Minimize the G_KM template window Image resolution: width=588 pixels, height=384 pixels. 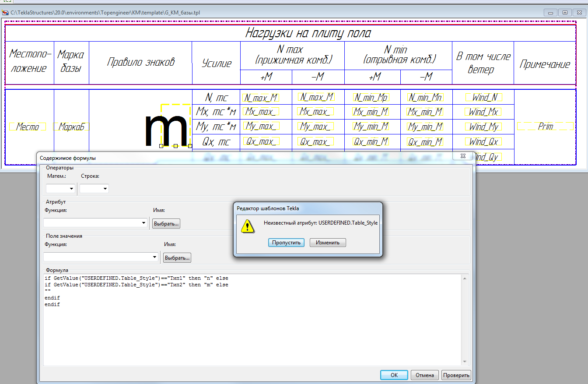tap(551, 13)
